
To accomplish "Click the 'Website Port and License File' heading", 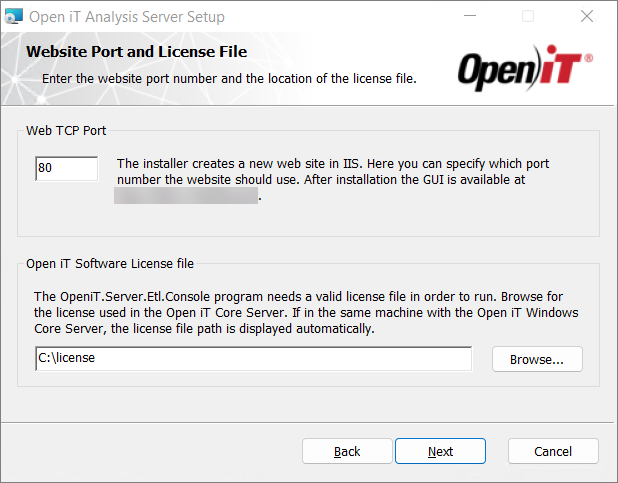I will tap(136, 52).
